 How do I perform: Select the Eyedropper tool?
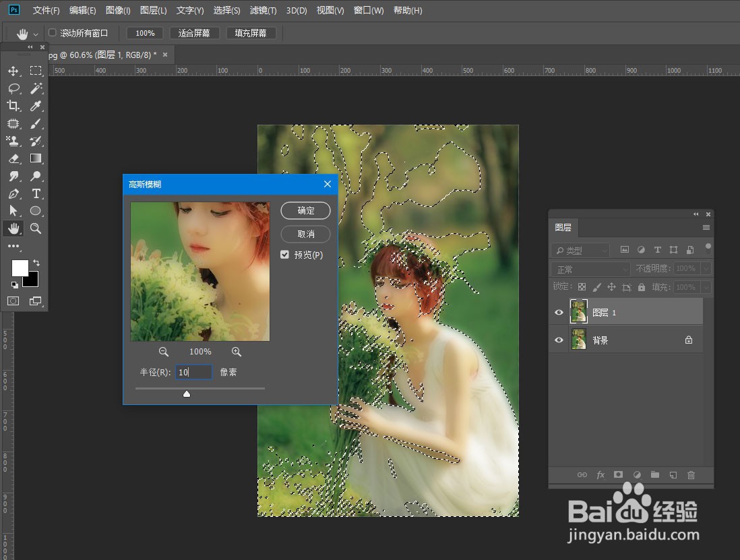36,106
